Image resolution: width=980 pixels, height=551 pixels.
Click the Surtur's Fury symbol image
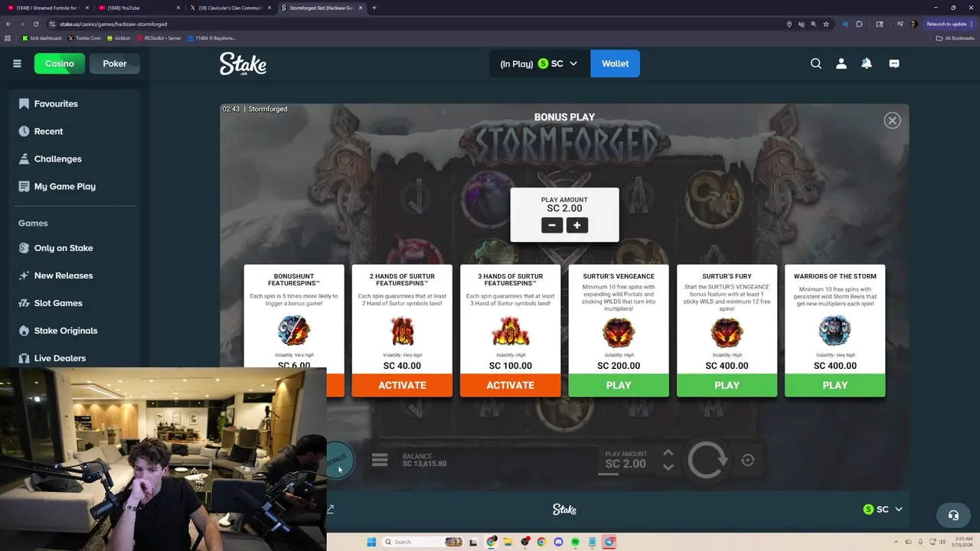[727, 331]
